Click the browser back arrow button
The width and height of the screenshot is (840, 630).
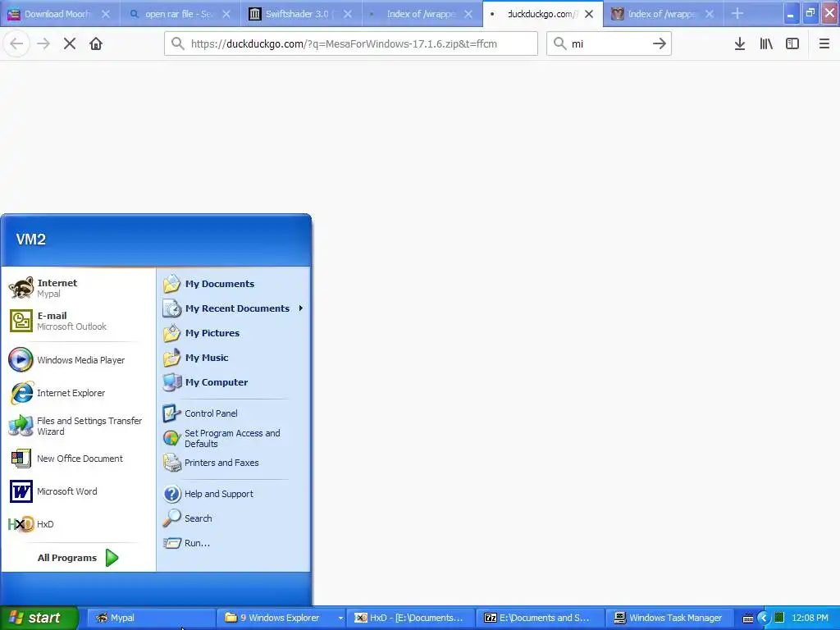point(16,44)
